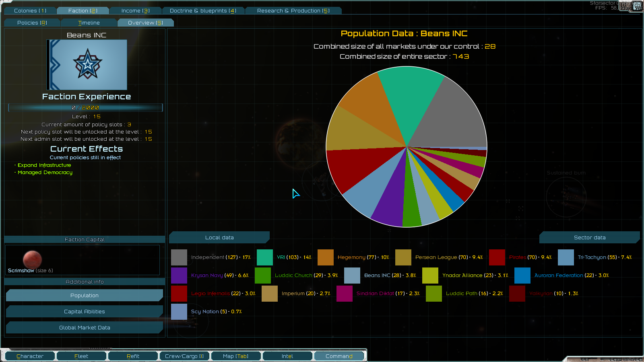Click the Scrimshaw planet icon
The width and height of the screenshot is (644, 362).
tap(32, 259)
